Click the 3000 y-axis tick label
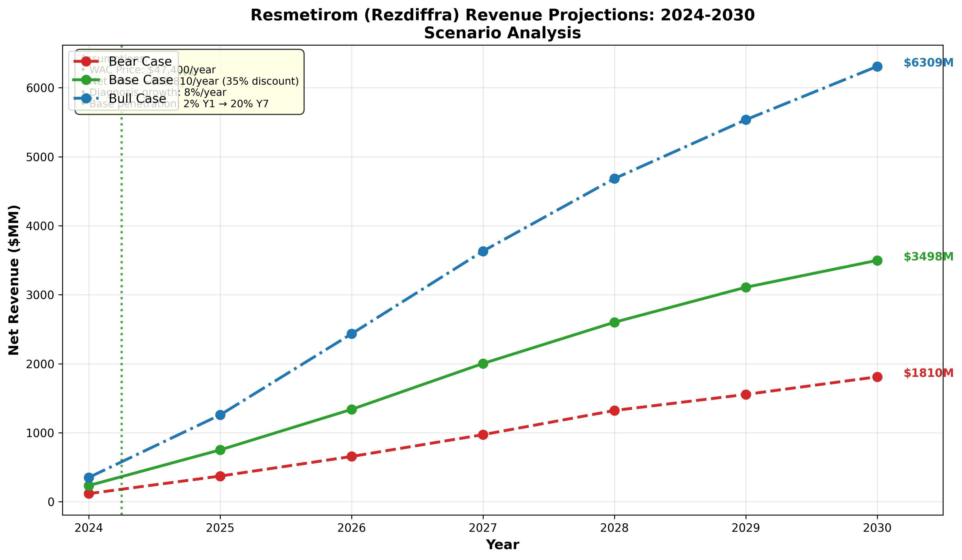 [x=40, y=295]
